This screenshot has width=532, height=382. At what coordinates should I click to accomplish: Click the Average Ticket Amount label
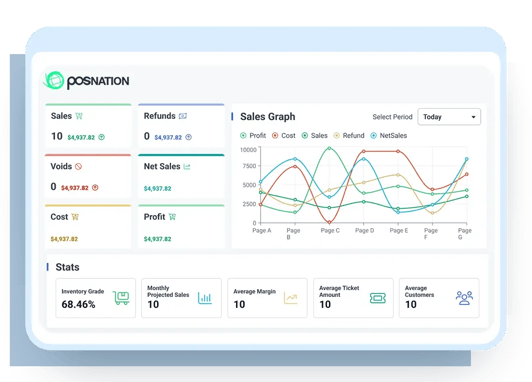coord(339,291)
